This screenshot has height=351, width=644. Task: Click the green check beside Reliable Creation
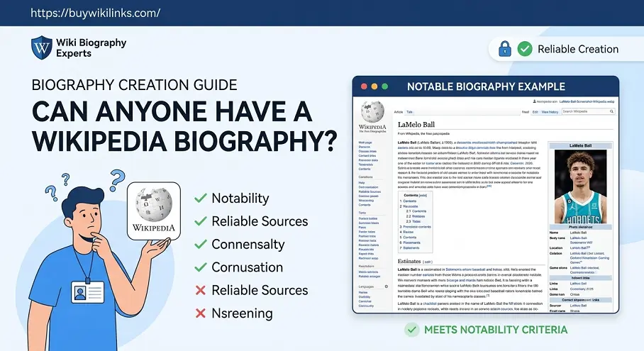point(524,49)
